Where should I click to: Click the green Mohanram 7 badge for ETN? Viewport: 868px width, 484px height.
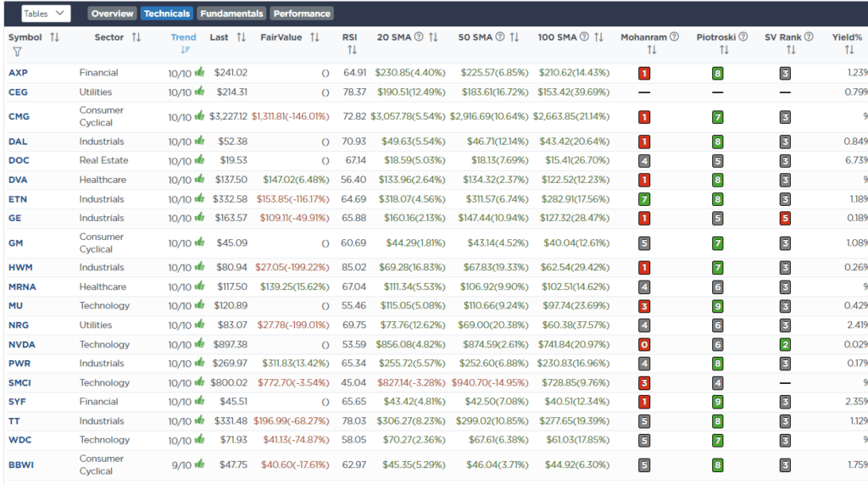[644, 199]
